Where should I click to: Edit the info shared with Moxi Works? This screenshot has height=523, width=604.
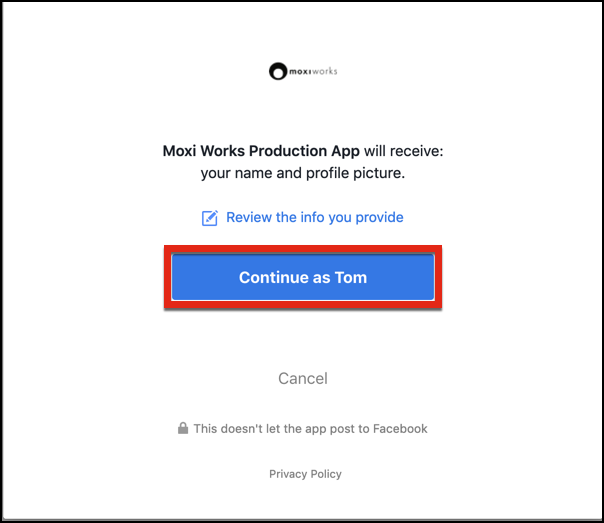point(314,217)
